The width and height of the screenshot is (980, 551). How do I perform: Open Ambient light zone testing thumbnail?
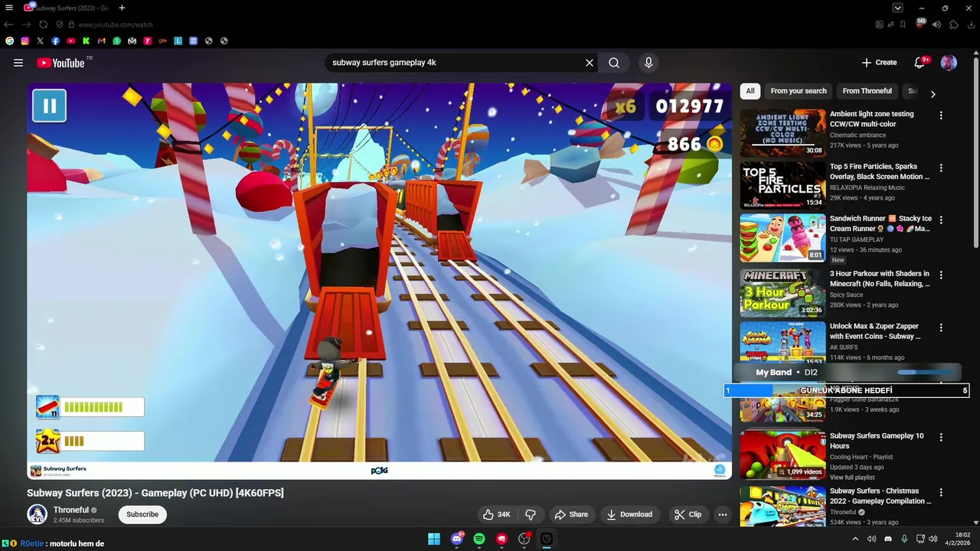[782, 133]
